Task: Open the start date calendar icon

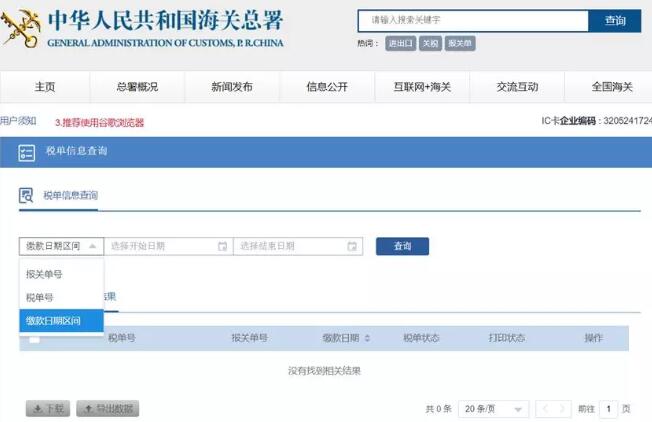Action: [222, 246]
